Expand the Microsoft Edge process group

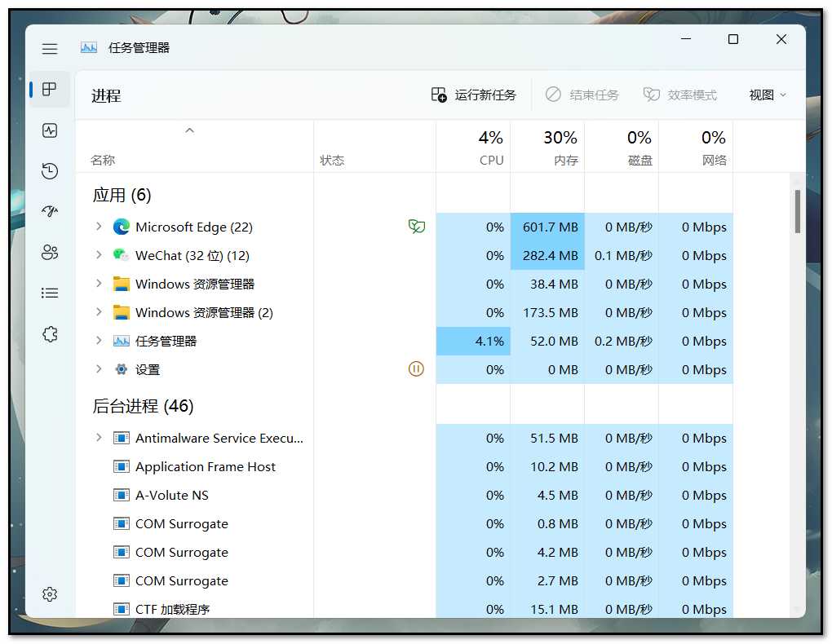coord(99,227)
